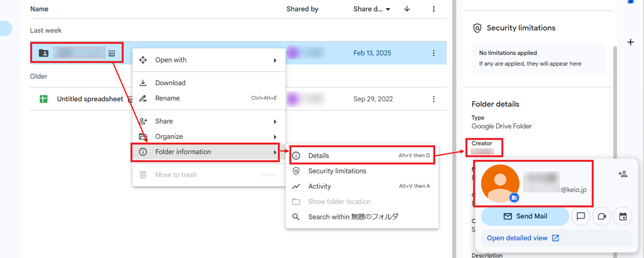
Task: Click the chat message icon in contact card
Action: [x=580, y=216]
